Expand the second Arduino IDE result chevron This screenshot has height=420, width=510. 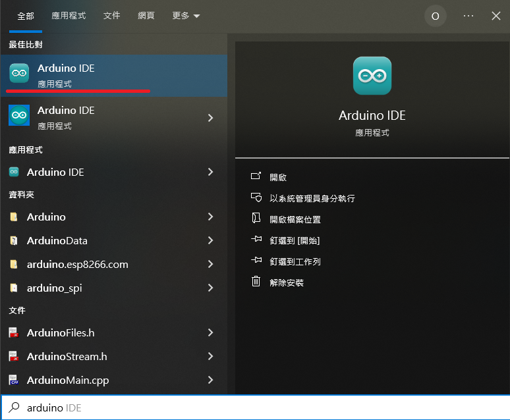tap(210, 118)
